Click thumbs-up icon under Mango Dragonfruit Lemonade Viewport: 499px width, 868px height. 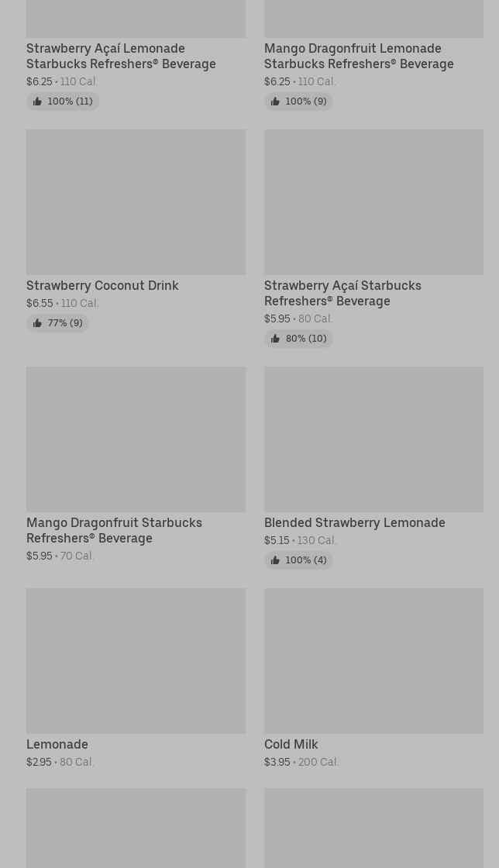tap(275, 102)
